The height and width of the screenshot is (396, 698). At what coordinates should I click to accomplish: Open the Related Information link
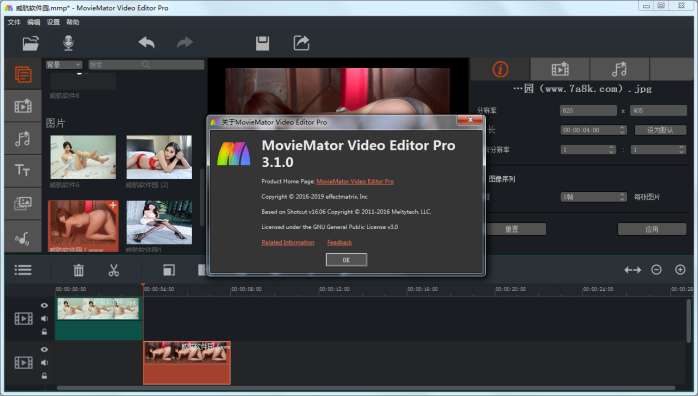[288, 242]
